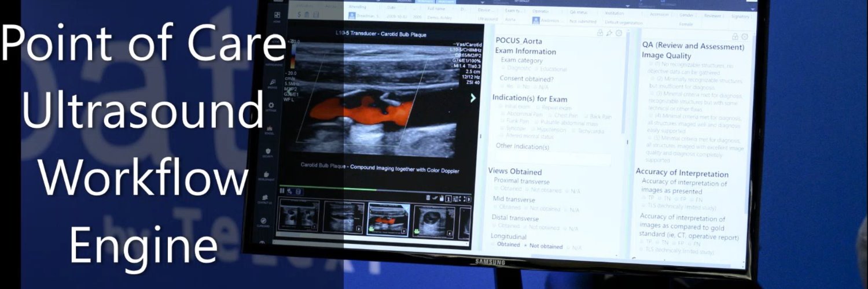Click the Gender column header

point(686,14)
